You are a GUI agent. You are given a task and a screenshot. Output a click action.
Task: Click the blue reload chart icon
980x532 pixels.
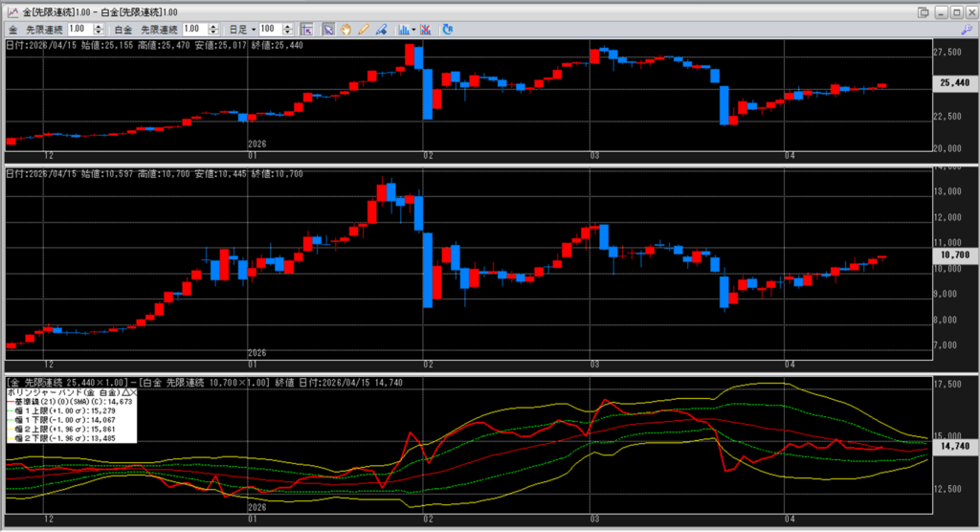(448, 30)
